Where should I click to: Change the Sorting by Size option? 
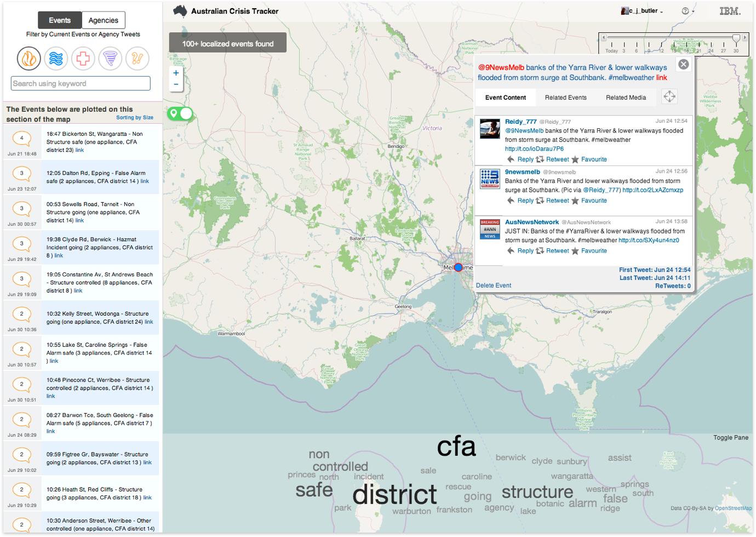pos(135,117)
